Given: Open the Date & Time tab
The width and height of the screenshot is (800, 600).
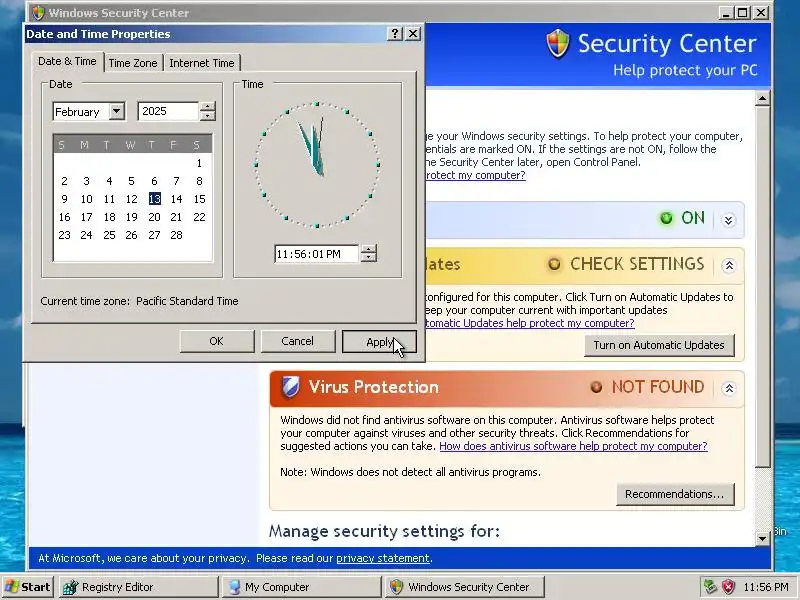Looking at the screenshot, I should tap(67, 61).
